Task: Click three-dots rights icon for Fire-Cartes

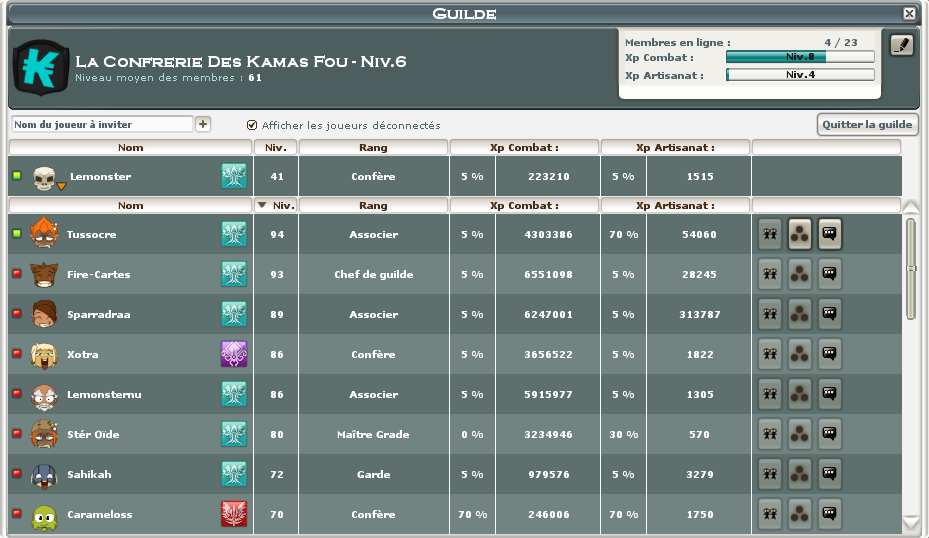Action: (x=799, y=274)
